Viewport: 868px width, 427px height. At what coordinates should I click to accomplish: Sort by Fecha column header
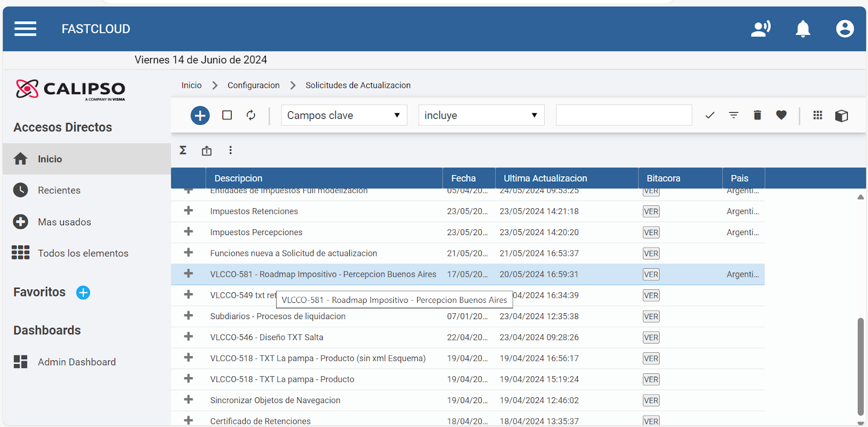point(469,178)
